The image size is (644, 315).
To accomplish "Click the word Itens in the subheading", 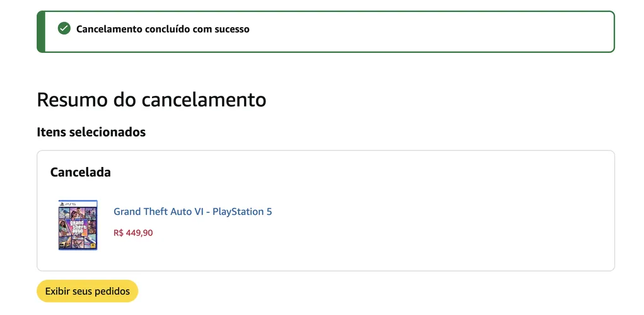I will pos(52,132).
